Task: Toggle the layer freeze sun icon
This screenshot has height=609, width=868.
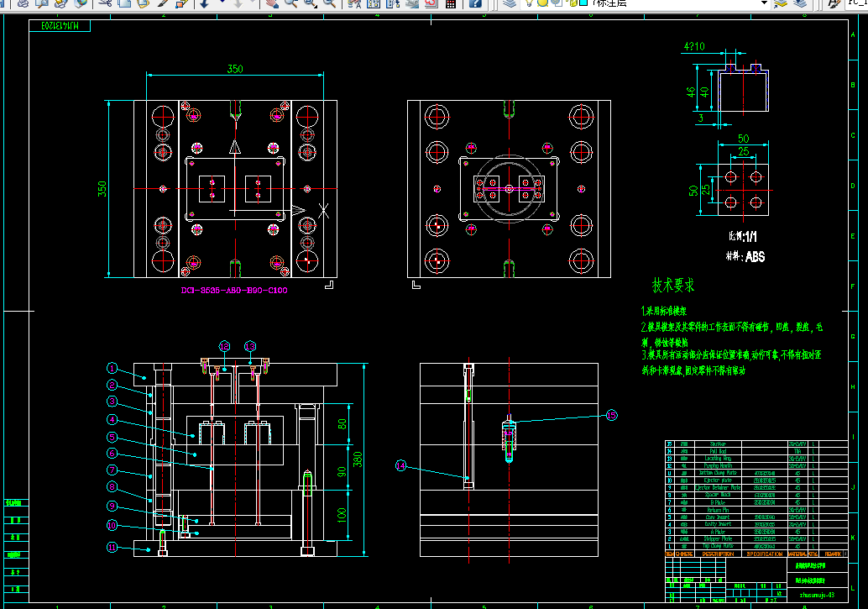Action: coord(542,3)
